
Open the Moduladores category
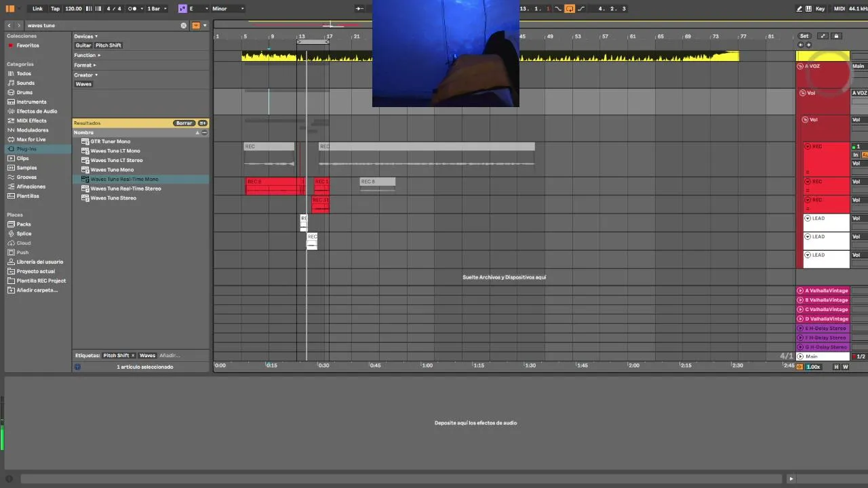coord(33,130)
